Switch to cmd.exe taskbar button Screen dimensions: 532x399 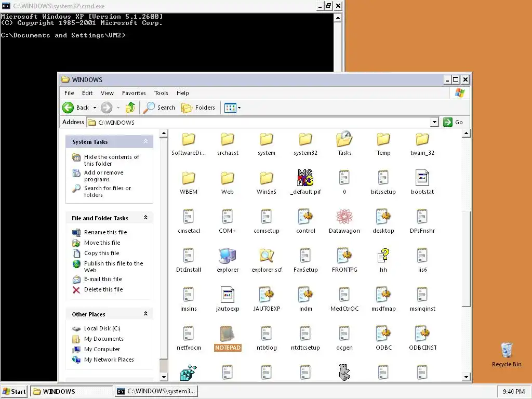click(156, 391)
